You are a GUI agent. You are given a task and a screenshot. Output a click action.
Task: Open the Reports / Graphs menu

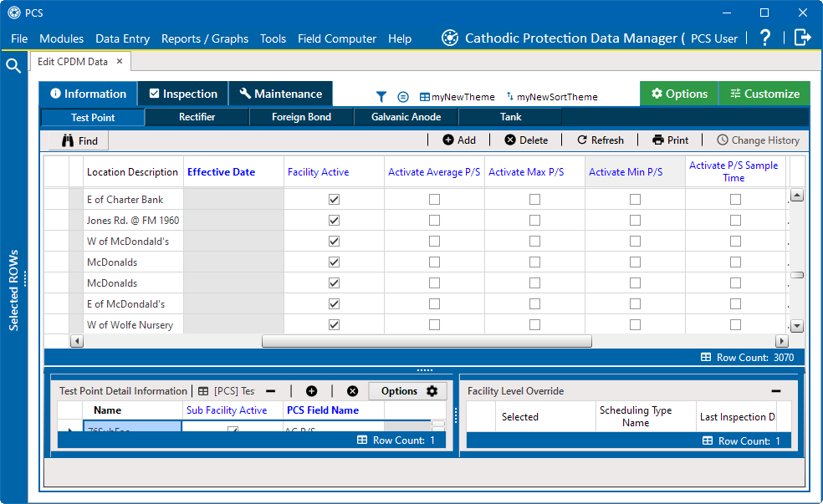click(205, 38)
